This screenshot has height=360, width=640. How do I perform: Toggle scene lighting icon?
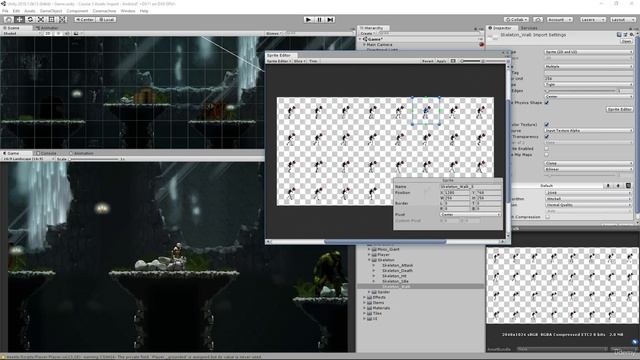point(58,33)
